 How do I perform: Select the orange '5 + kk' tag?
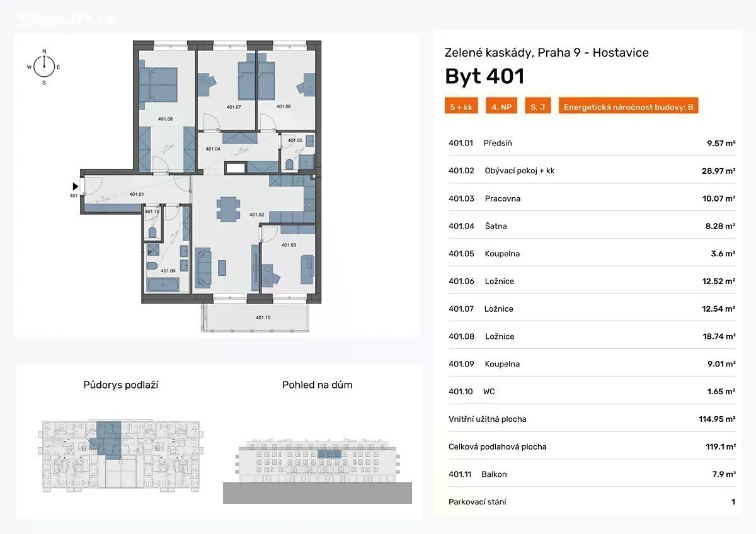pos(461,107)
